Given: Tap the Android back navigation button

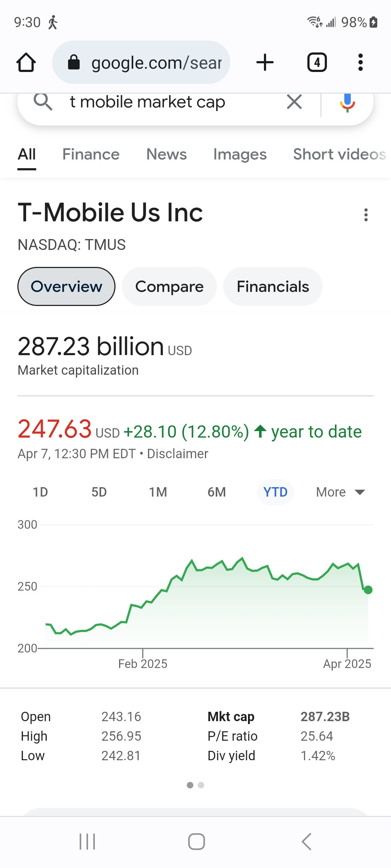Looking at the screenshot, I should point(306,841).
